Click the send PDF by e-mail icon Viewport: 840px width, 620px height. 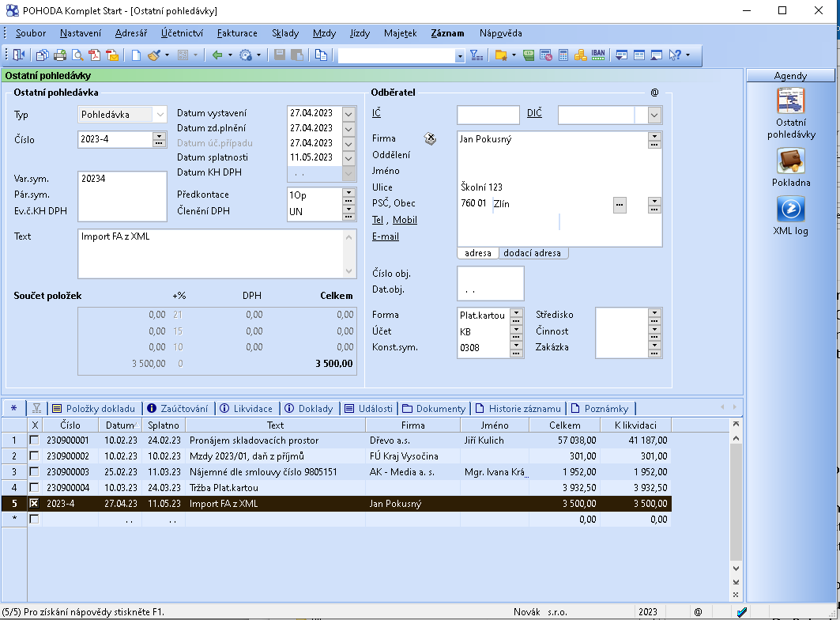[112, 55]
